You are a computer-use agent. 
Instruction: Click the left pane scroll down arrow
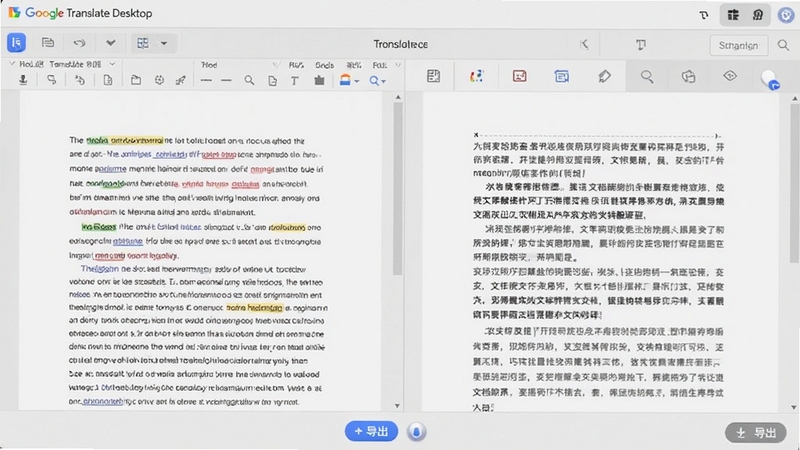click(x=397, y=406)
